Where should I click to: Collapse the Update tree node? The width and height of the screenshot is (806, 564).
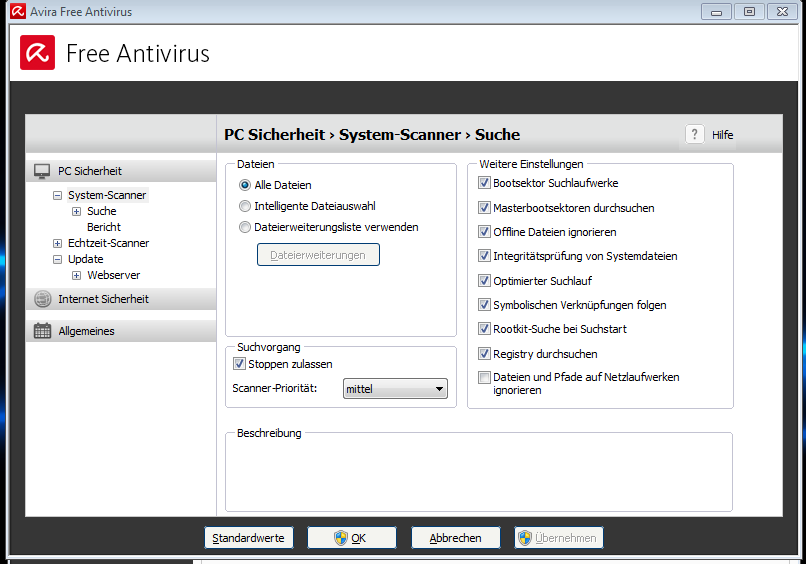[58, 260]
